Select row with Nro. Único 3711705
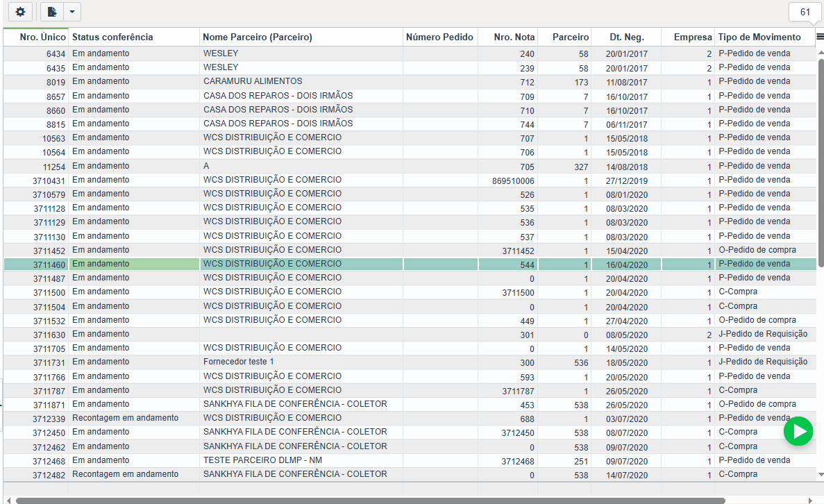Viewport: 824px width, 504px height. (x=410, y=348)
